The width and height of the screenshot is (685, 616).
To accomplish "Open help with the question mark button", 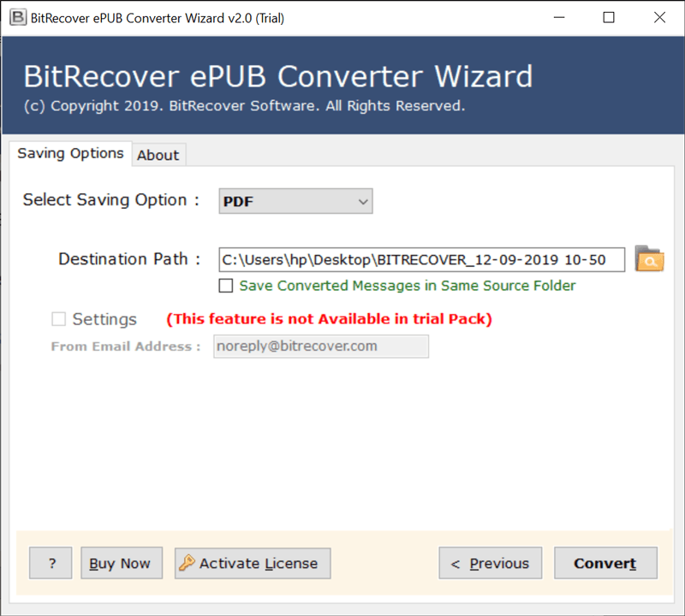I will 51,563.
